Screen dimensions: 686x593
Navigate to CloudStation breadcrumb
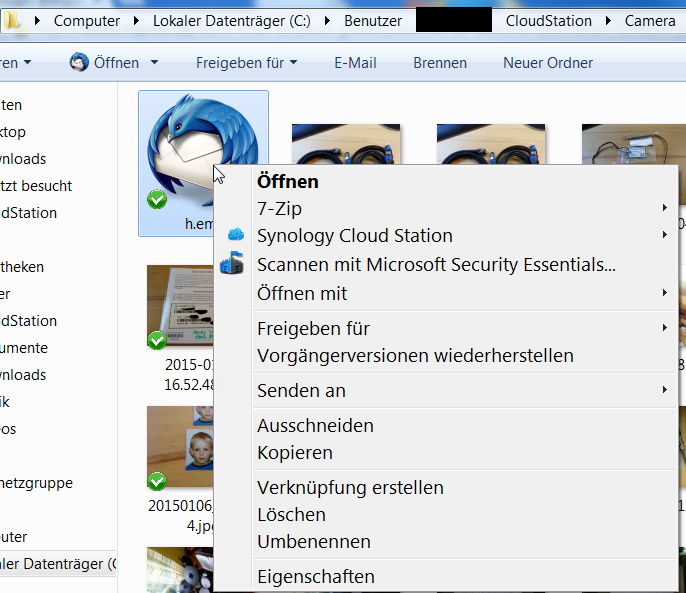coord(549,21)
